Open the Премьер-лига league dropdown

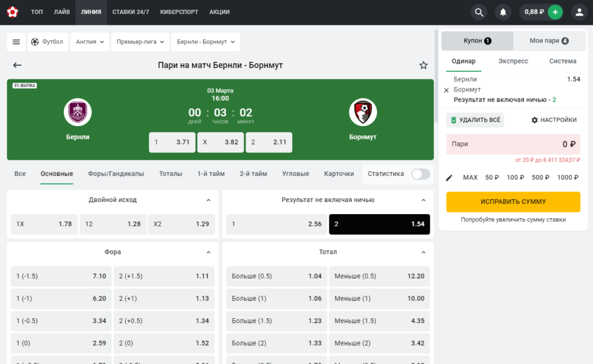coord(140,42)
